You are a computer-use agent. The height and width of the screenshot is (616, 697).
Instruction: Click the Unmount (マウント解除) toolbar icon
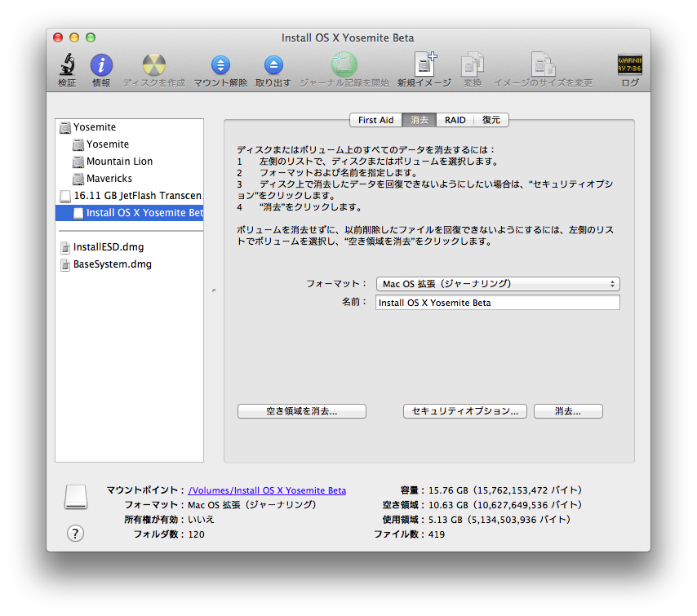click(x=220, y=65)
